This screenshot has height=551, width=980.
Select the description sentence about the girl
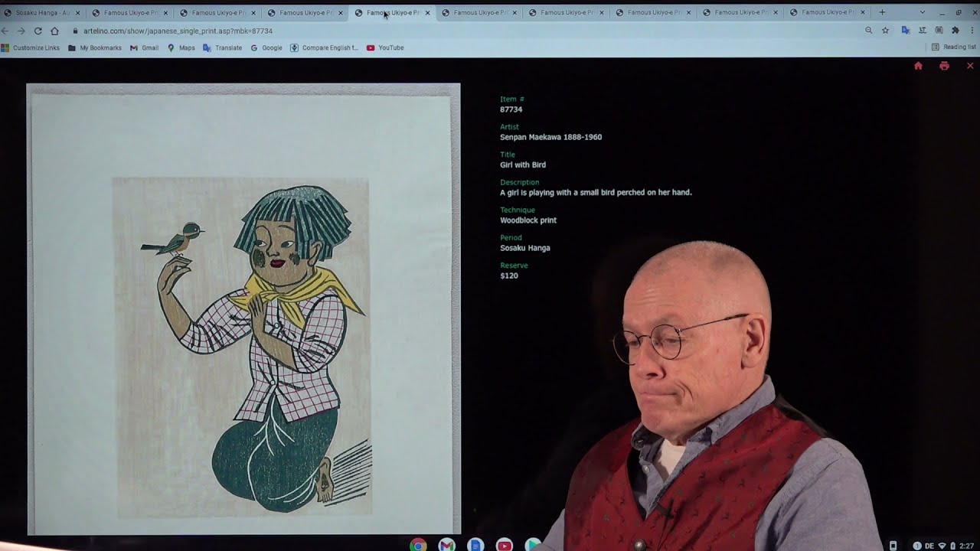click(x=596, y=193)
